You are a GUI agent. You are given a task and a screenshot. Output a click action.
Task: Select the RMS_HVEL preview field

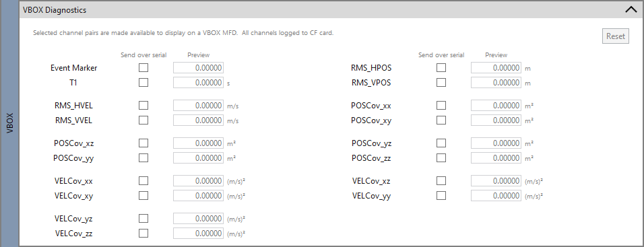coord(198,106)
